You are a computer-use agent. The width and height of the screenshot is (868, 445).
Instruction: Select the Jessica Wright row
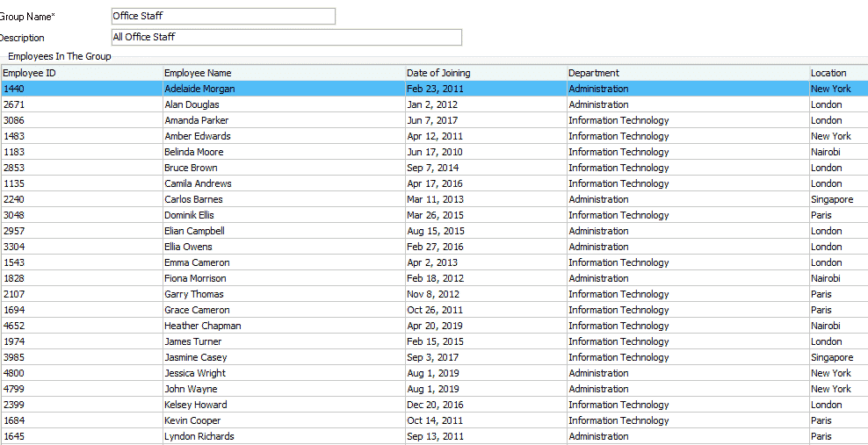(435, 373)
